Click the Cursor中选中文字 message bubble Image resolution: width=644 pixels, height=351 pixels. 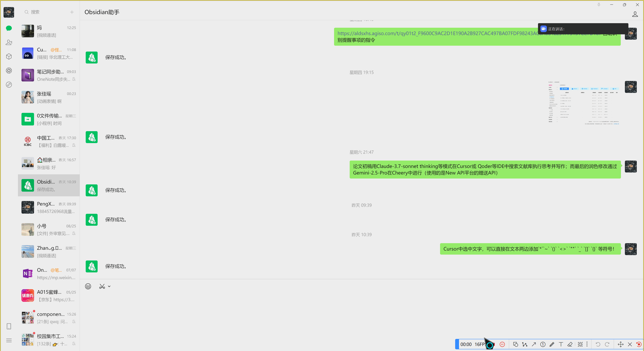click(530, 249)
